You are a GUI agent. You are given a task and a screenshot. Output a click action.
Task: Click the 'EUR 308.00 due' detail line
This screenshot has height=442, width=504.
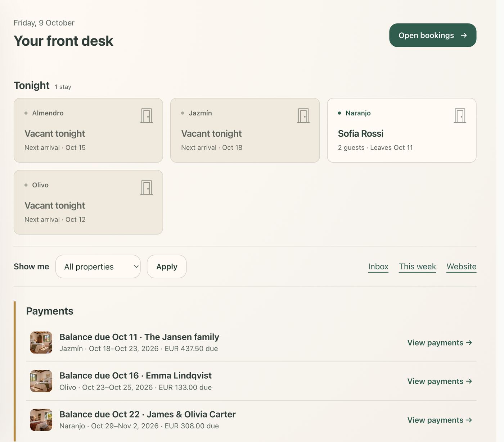point(139,426)
